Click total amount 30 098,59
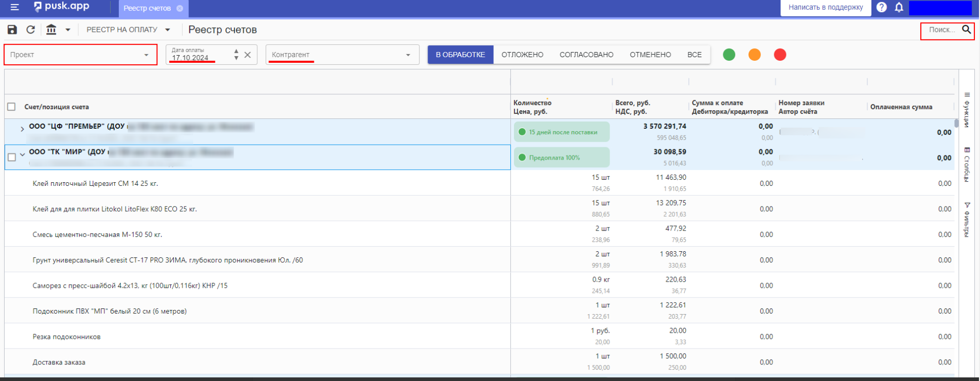This screenshot has width=980, height=381. [670, 152]
